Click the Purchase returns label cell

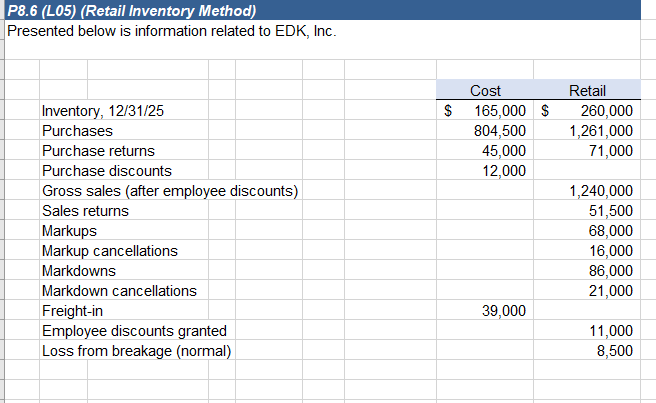pos(98,151)
